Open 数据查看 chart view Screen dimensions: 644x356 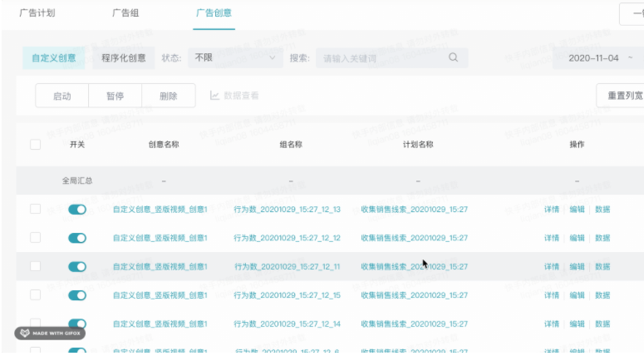[x=234, y=96]
